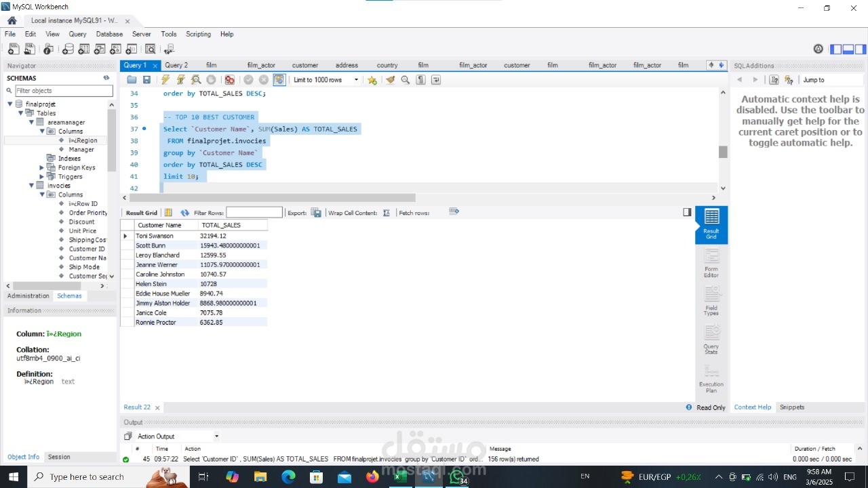The height and width of the screenshot is (488, 868).
Task: Select the Result Grid side button
Action: pyautogui.click(x=711, y=224)
